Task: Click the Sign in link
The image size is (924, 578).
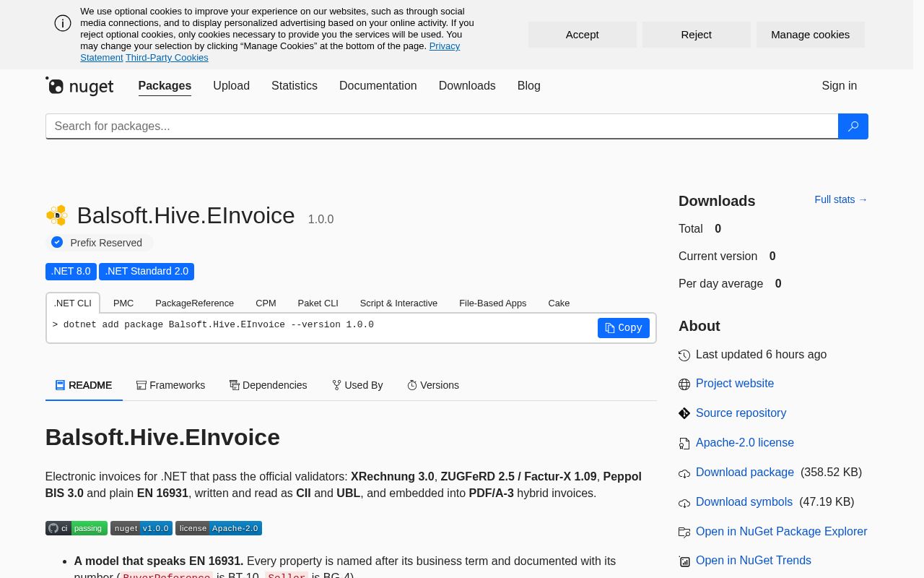Action: point(840,85)
